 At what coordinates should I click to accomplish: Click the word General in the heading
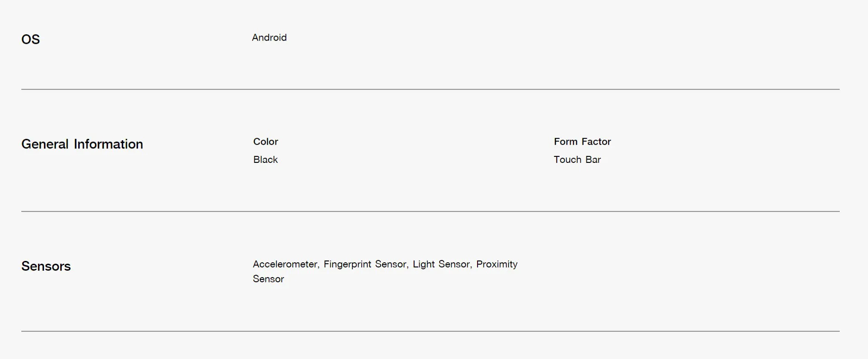point(45,144)
